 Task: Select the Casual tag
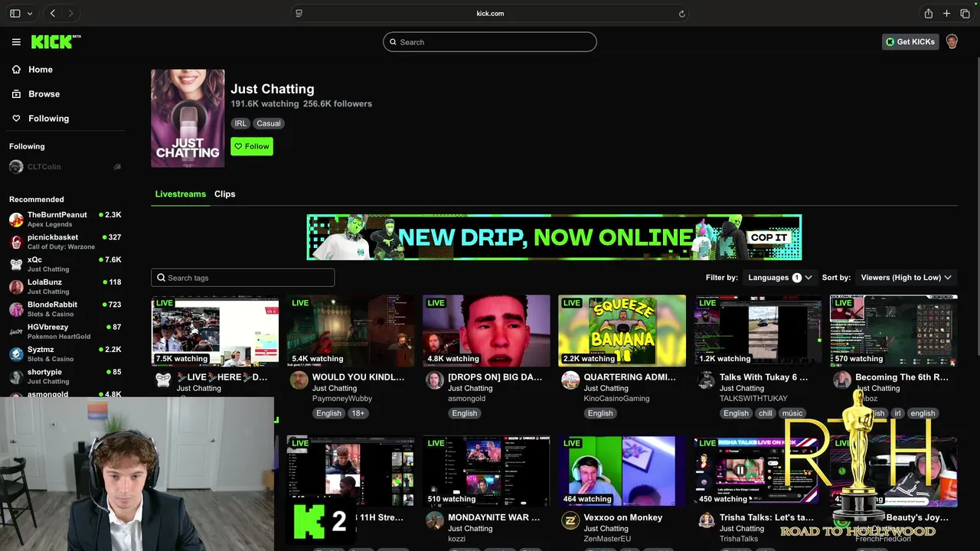[x=269, y=123]
